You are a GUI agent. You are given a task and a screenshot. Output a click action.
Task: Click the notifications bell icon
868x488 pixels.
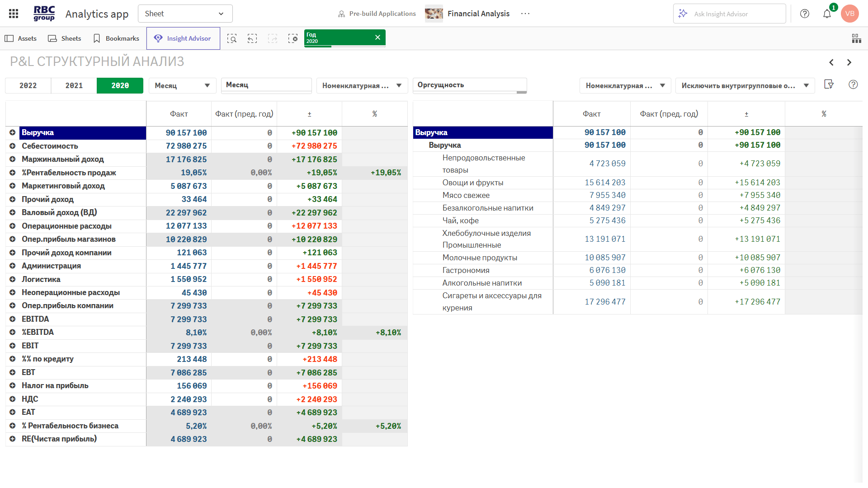827,14
